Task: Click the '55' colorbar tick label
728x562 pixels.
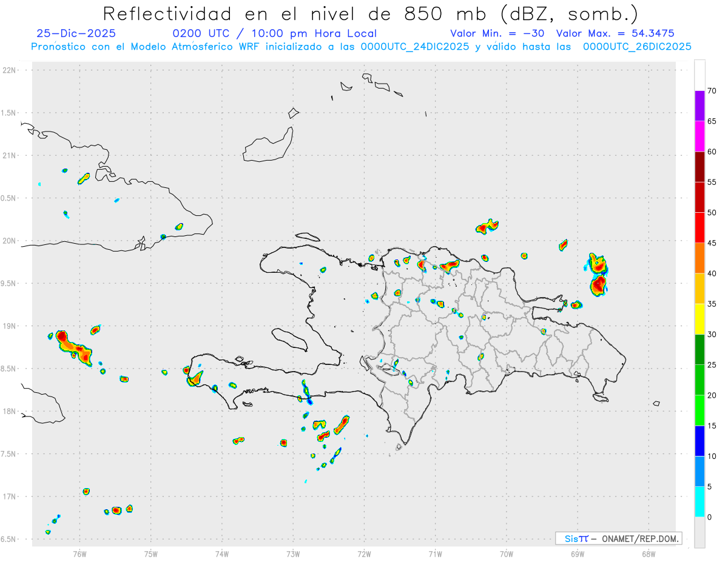Action: (x=712, y=182)
